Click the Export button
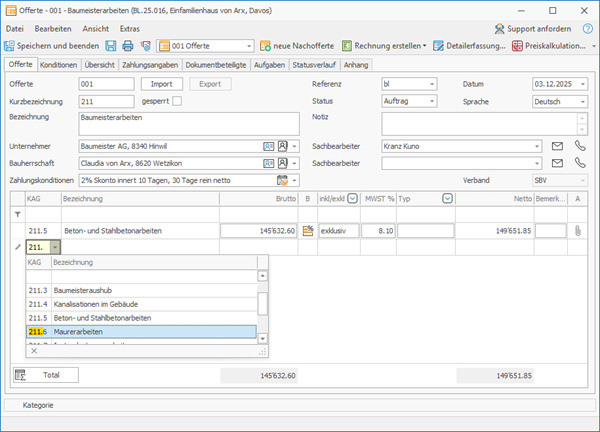The height and width of the screenshot is (432, 600). [x=210, y=84]
